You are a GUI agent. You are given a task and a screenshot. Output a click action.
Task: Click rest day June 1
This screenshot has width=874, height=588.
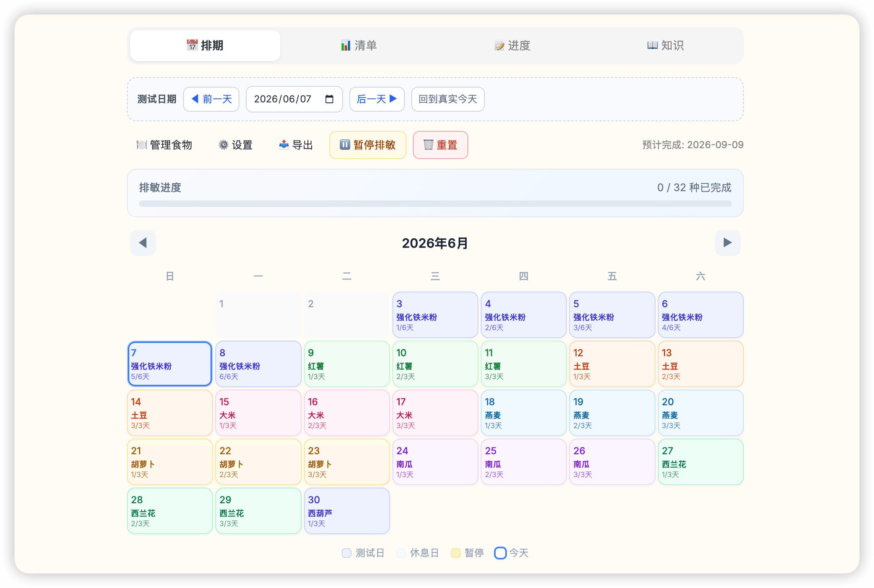point(258,315)
